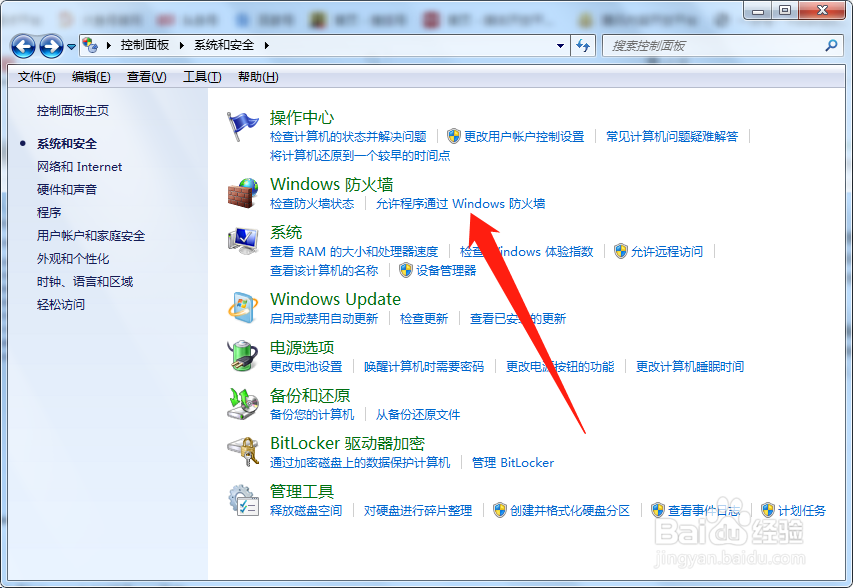Open the Backup and Restore icon
This screenshot has height=588, width=853.
coord(243,404)
